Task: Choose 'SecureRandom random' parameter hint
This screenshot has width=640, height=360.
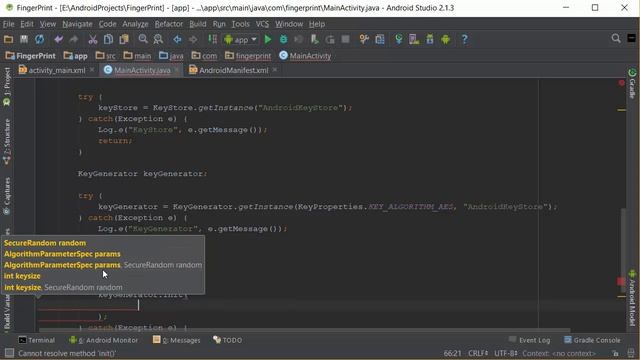Action: pos(45,243)
